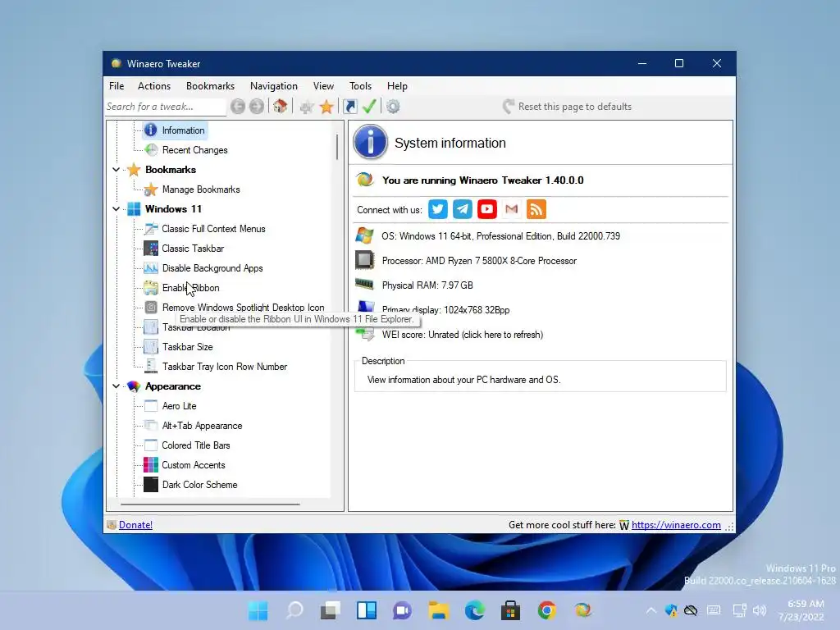Click the green checkmark toolbar icon
The width and height of the screenshot is (840, 630).
tap(369, 106)
